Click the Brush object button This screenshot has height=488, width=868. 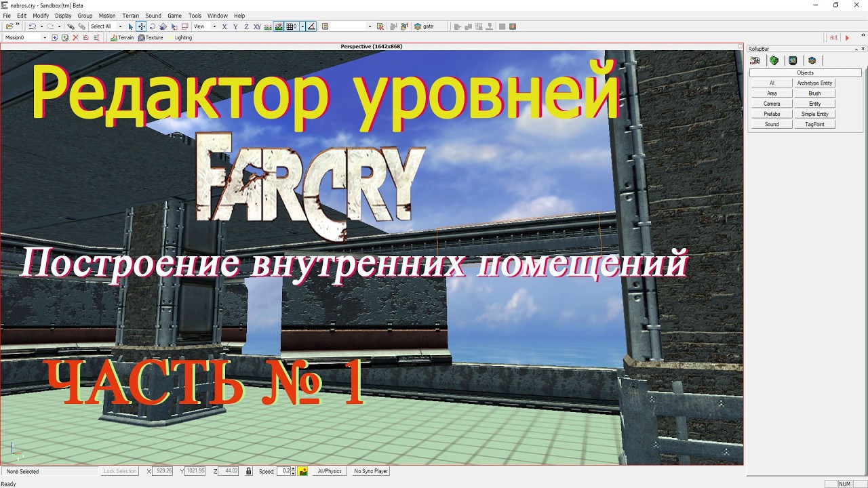[x=814, y=94]
